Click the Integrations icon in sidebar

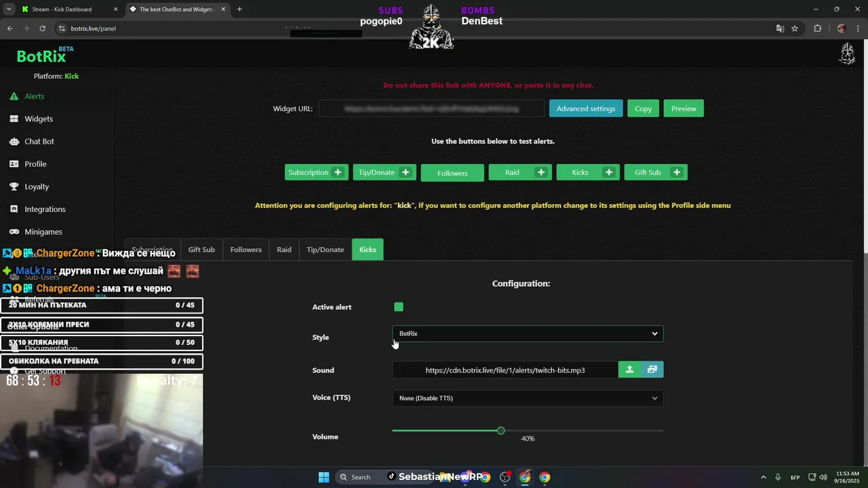(x=14, y=209)
